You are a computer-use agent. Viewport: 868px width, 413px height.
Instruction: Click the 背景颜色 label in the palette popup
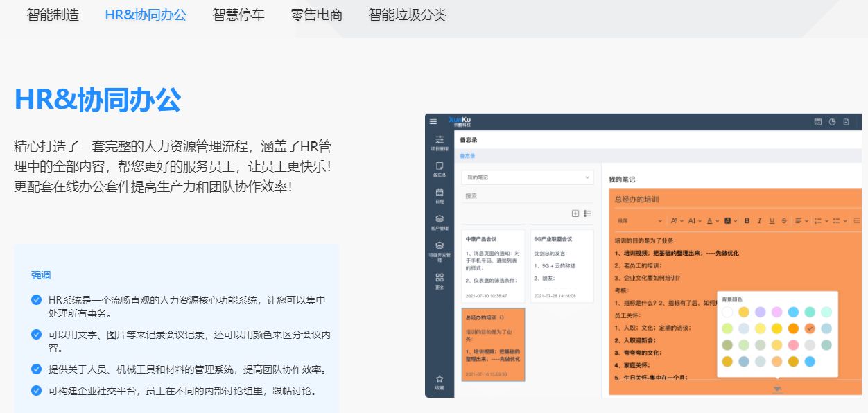coord(732,299)
